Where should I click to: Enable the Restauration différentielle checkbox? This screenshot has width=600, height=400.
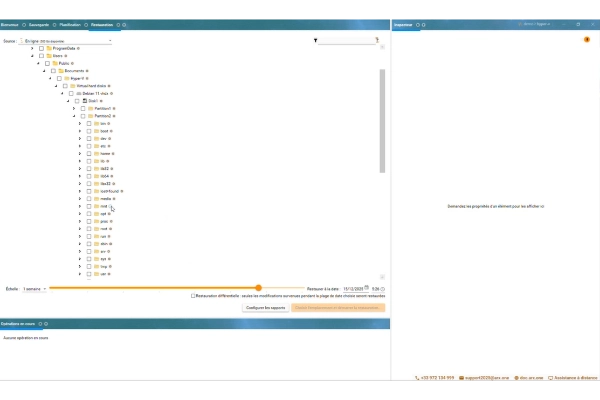tap(193, 295)
